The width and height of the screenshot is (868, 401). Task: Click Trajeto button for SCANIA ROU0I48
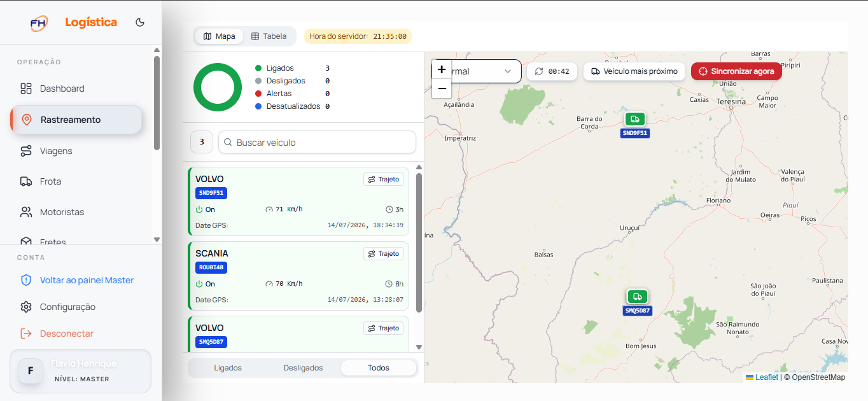tap(383, 254)
